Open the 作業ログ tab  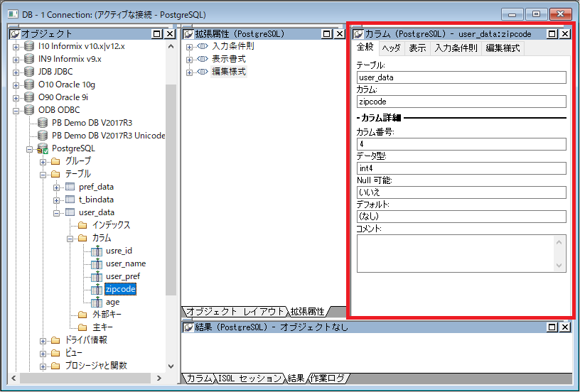point(327,379)
